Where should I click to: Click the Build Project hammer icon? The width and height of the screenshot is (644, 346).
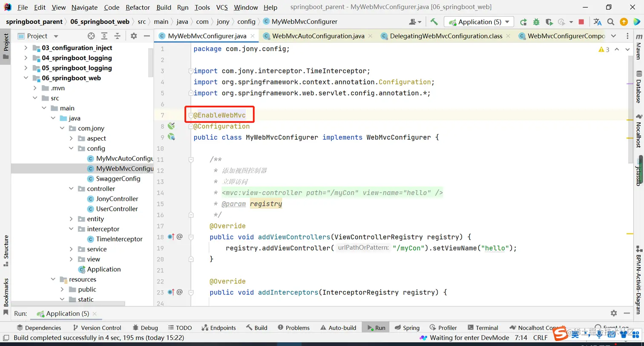tap(434, 22)
